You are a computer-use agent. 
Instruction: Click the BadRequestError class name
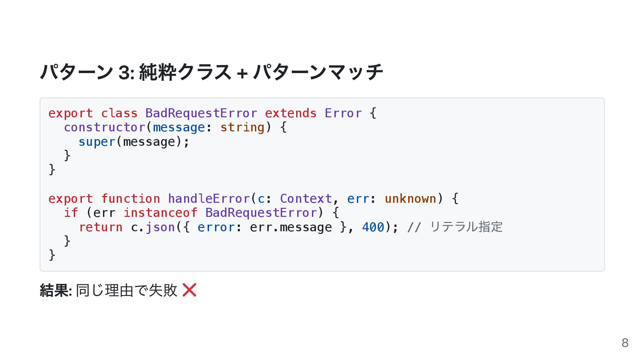pyautogui.click(x=201, y=113)
